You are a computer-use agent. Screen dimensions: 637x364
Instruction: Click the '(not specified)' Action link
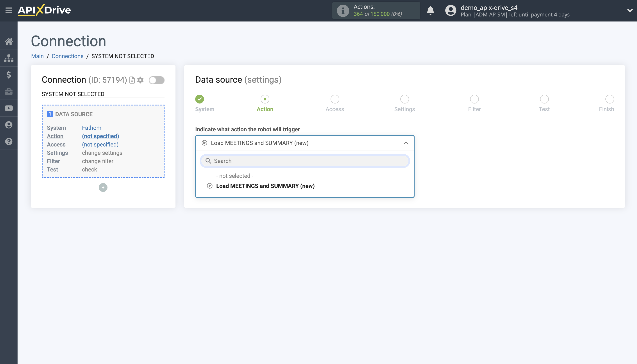(100, 136)
